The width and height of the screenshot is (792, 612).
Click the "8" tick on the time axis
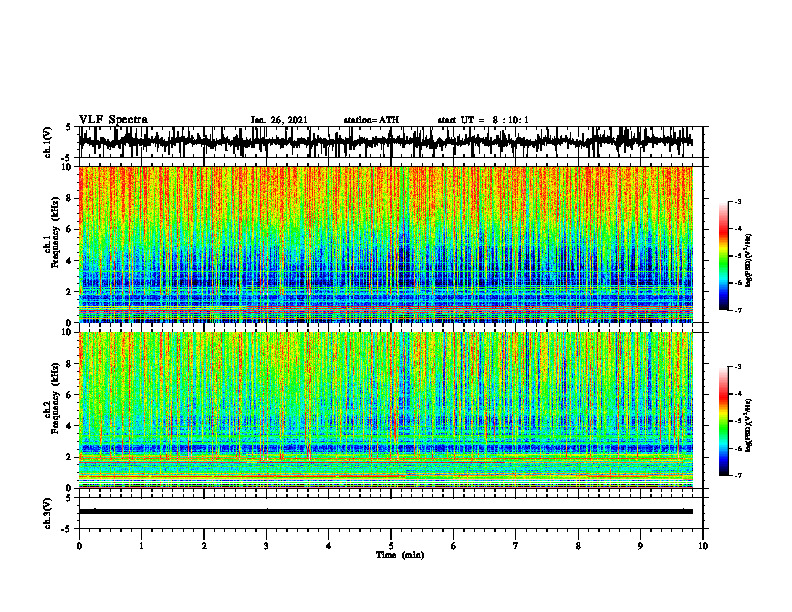click(x=578, y=546)
